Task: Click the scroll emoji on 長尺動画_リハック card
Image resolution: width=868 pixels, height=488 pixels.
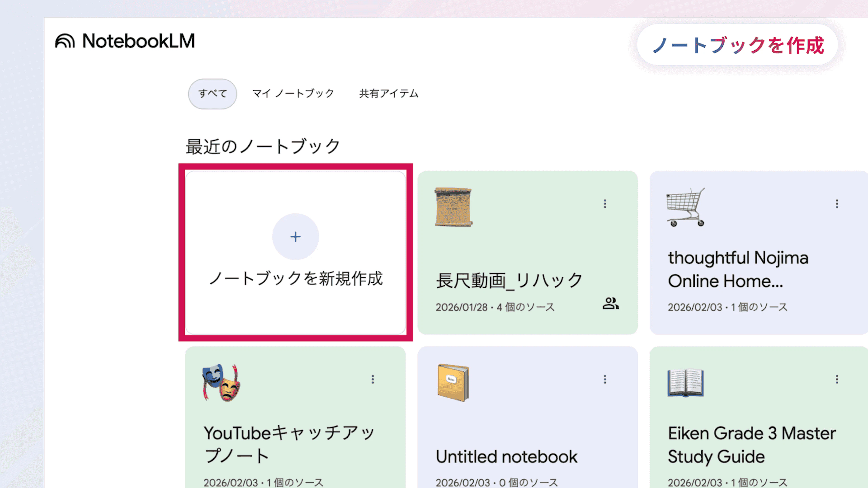Action: point(453,207)
